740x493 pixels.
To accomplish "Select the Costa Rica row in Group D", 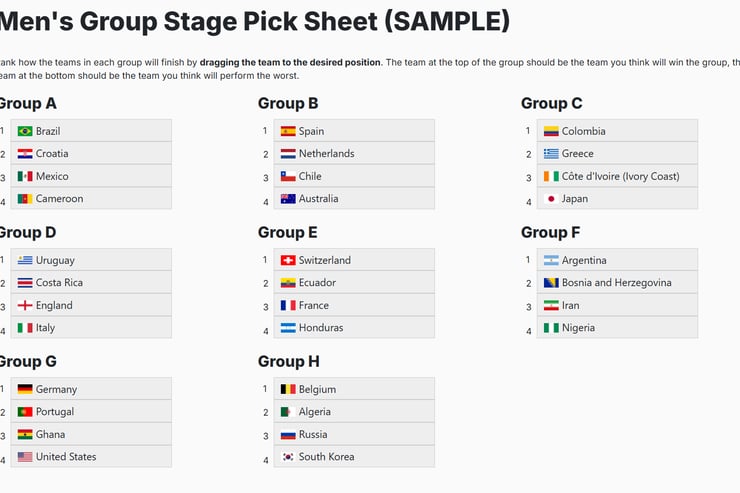I will click(91, 283).
